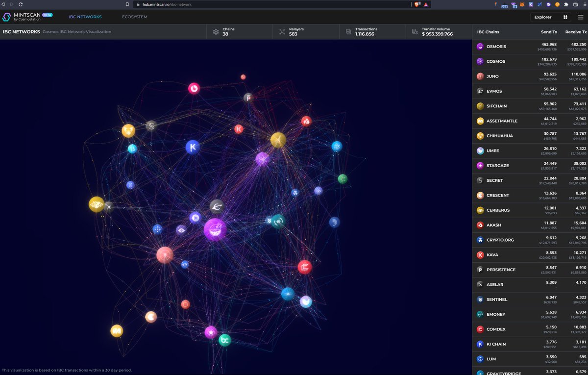This screenshot has height=375, width=588.
Task: Click the CRESCENT row in the list
Action: pyautogui.click(x=530, y=195)
